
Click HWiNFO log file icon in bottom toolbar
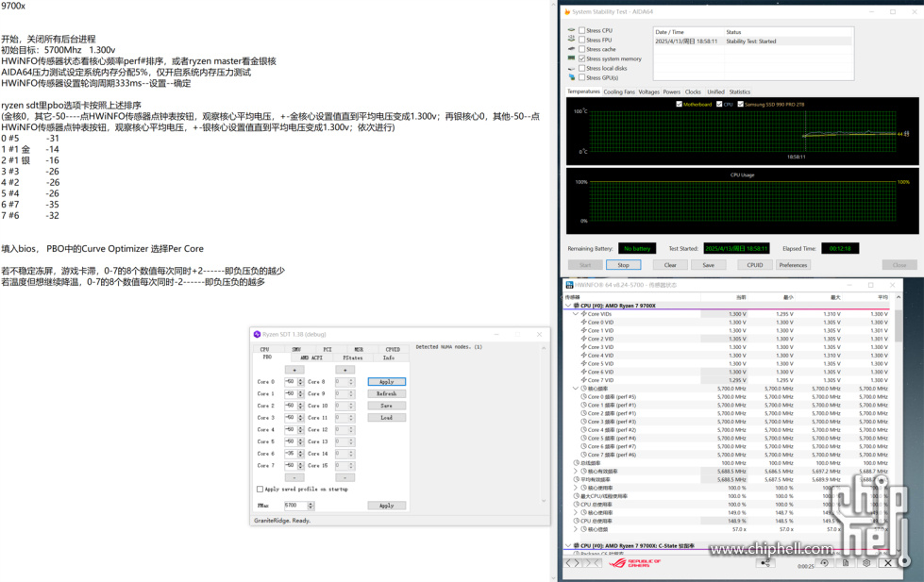846,563
